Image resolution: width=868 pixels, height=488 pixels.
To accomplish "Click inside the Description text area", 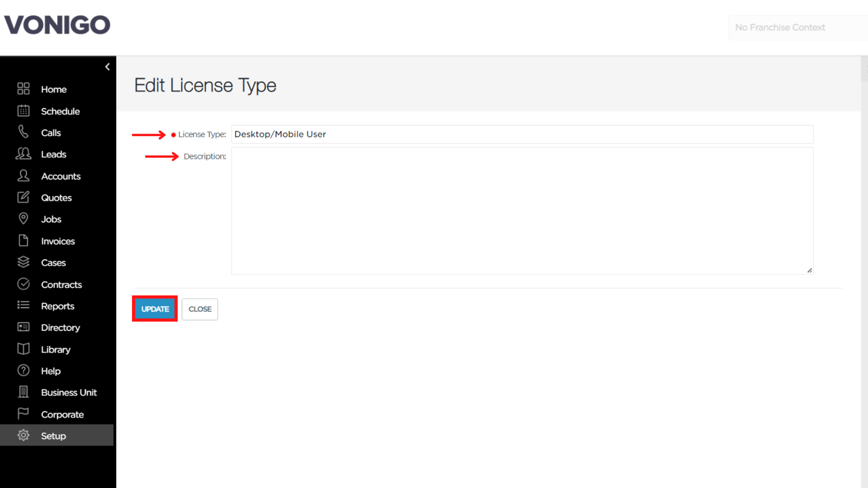I will [522, 211].
